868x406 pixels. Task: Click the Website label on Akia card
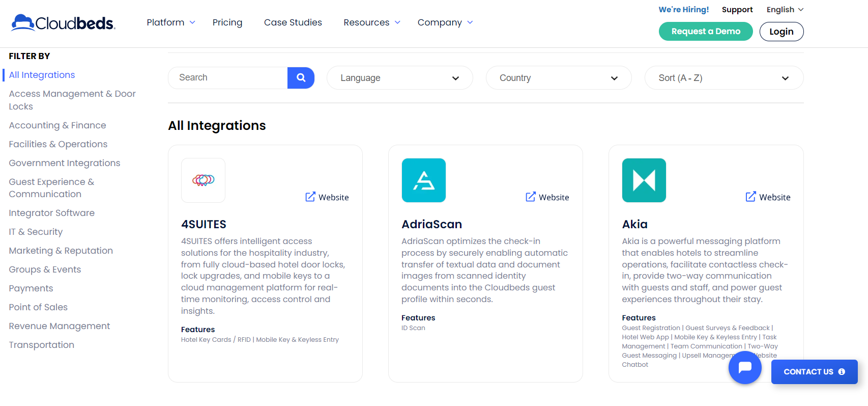coord(775,197)
